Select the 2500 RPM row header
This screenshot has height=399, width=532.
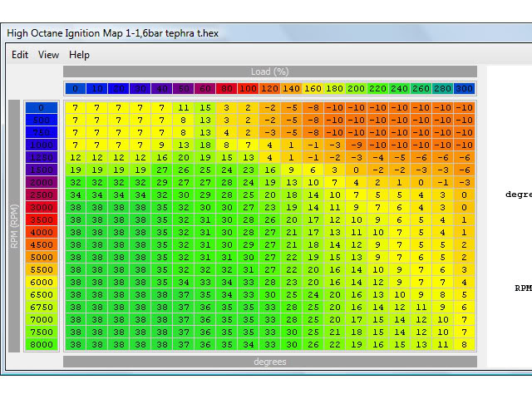tap(42, 195)
